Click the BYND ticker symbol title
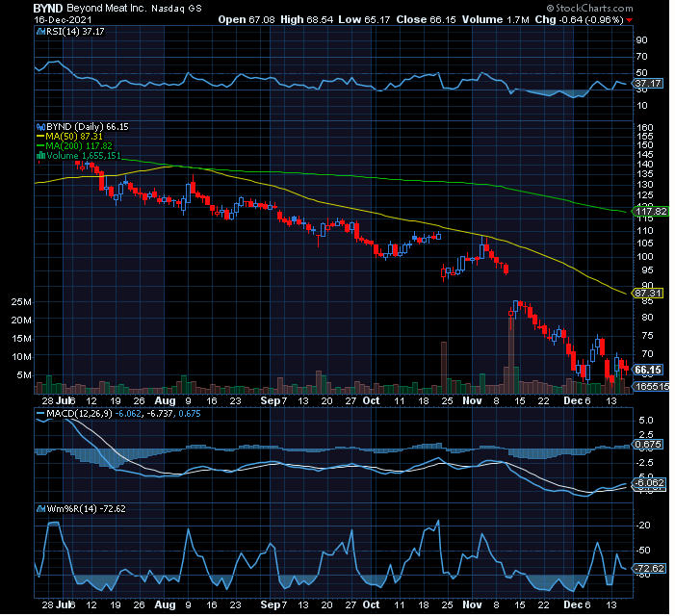This screenshot has height=616, width=675. click(x=48, y=8)
